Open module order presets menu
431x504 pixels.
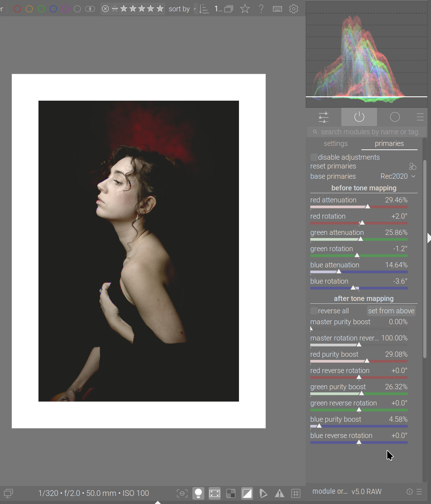pos(419,492)
